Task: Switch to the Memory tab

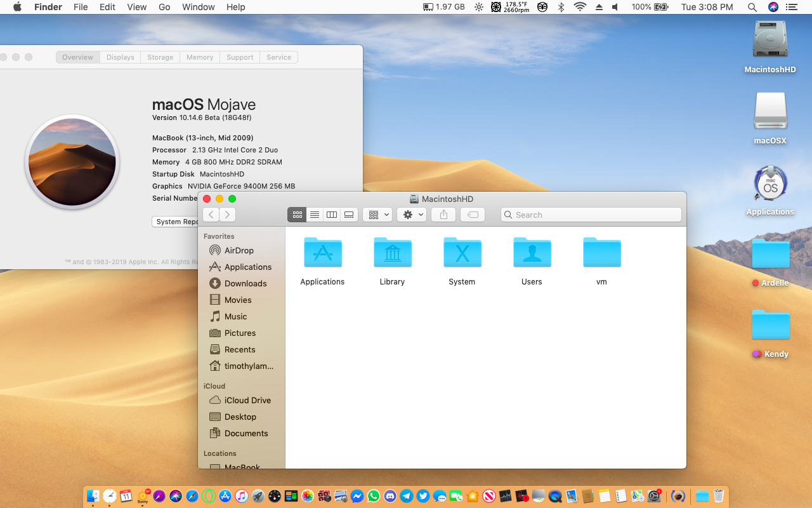Action: pyautogui.click(x=200, y=57)
